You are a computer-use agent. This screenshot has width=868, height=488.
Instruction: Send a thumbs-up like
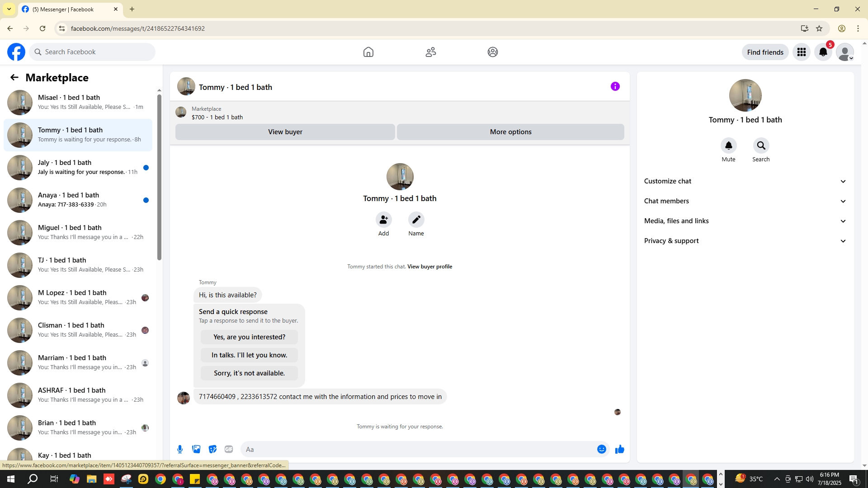(619, 449)
